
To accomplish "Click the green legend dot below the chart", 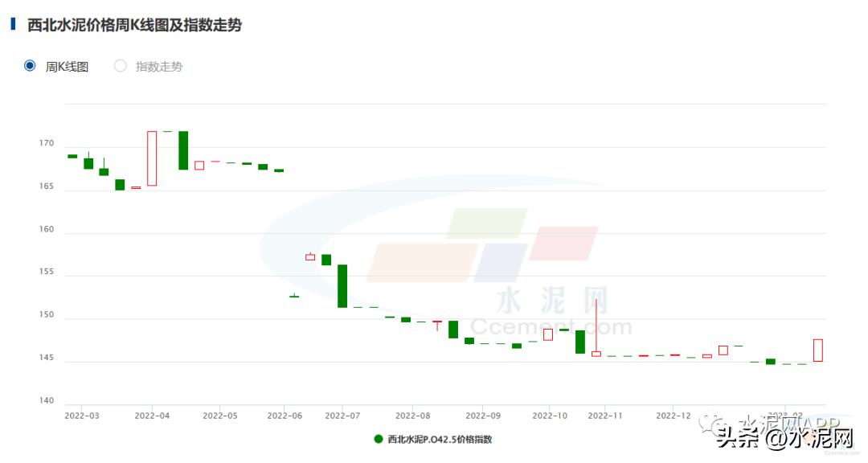I will tap(376, 439).
